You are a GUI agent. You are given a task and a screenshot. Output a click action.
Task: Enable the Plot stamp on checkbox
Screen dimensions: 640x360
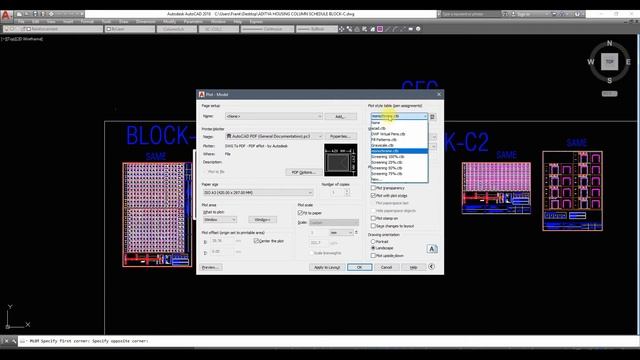click(x=373, y=218)
